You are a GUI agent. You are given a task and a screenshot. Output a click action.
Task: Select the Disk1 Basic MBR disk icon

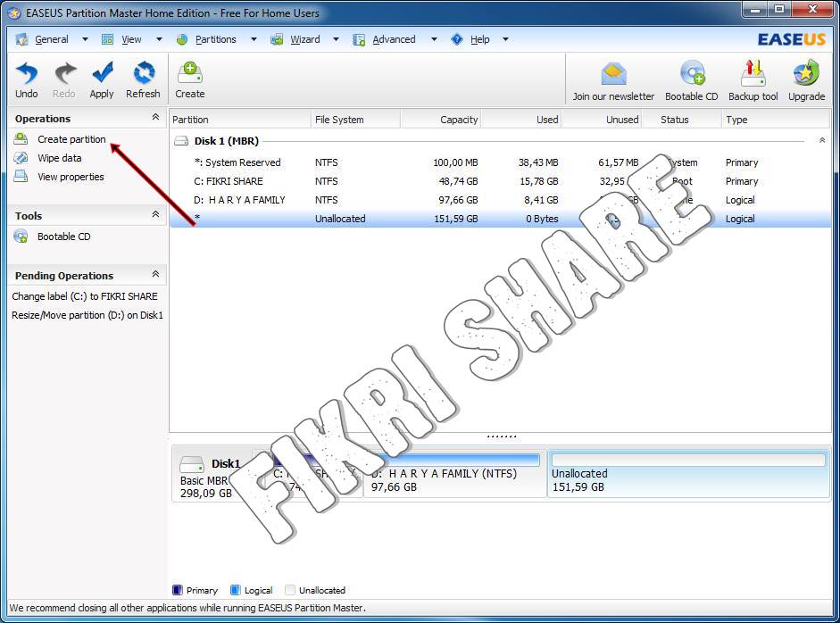[x=191, y=463]
